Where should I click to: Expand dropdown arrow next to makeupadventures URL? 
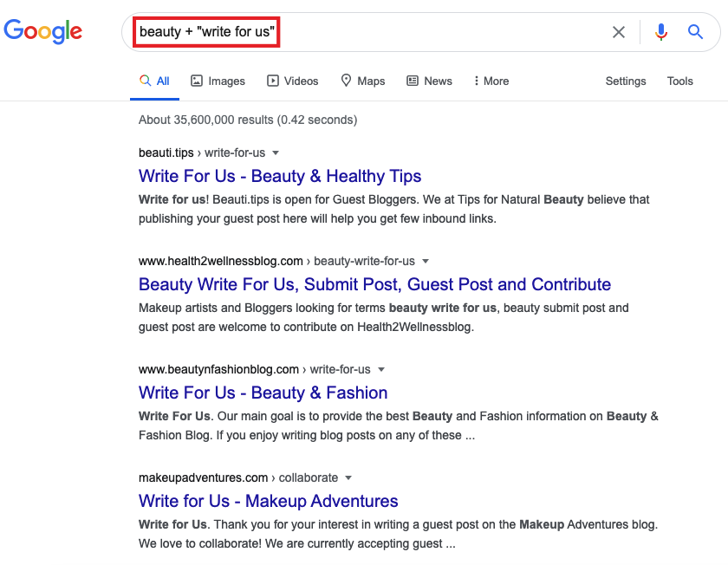(348, 477)
